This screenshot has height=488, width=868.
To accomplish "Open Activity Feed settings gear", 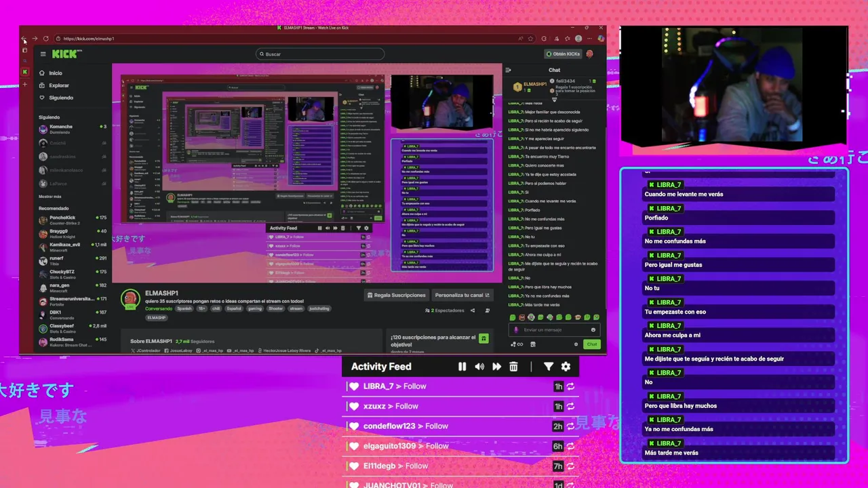I will coord(566,367).
